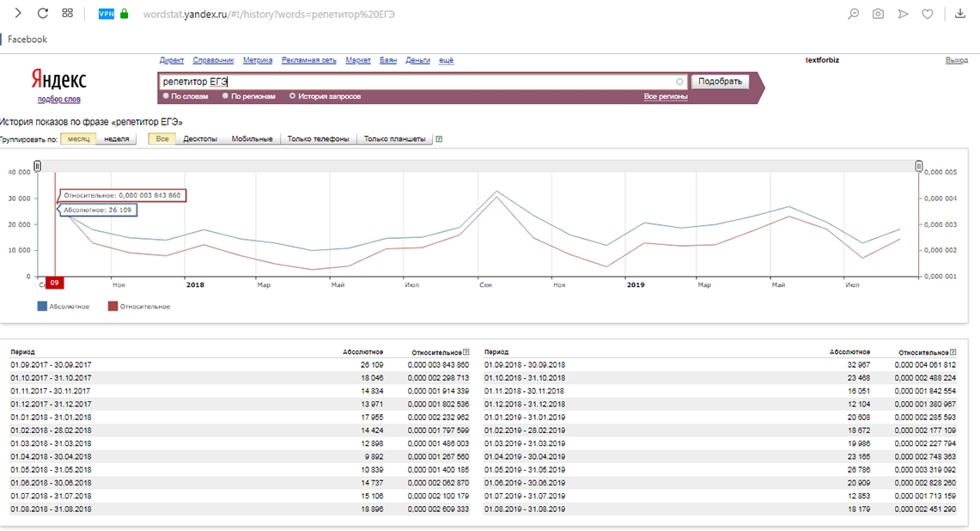The height and width of the screenshot is (531, 980).
Task: Open the Деньги link
Action: tap(417, 60)
